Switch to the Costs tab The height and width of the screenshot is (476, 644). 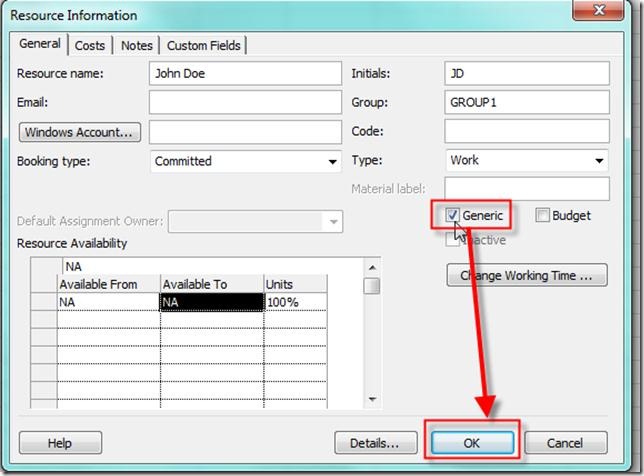pos(90,45)
